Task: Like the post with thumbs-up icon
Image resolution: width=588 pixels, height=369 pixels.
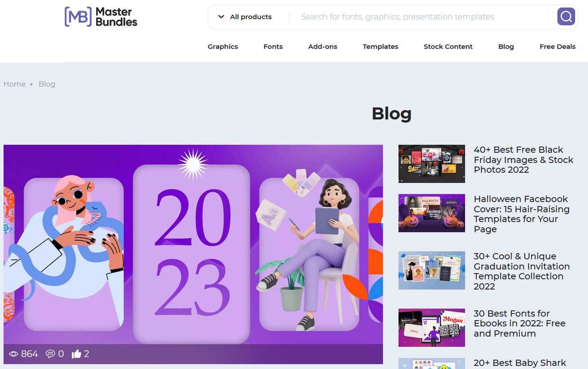Action: click(76, 353)
